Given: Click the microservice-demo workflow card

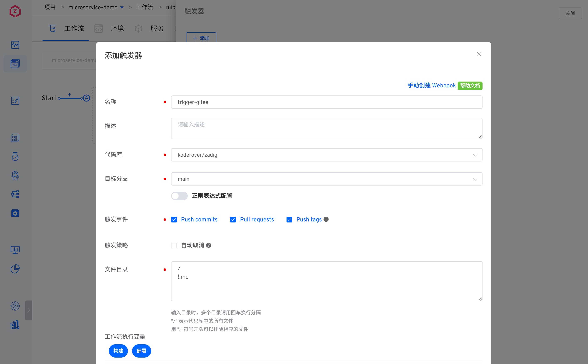Looking at the screenshot, I should (69, 60).
